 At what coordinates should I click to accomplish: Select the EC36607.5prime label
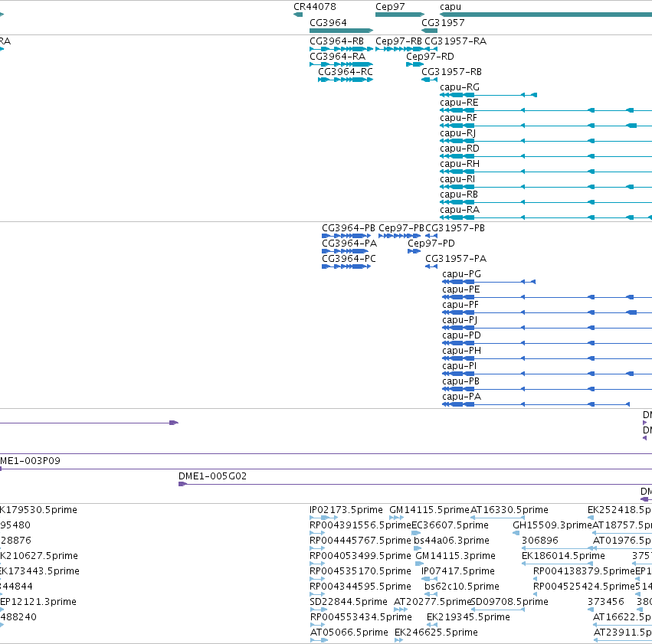450,525
